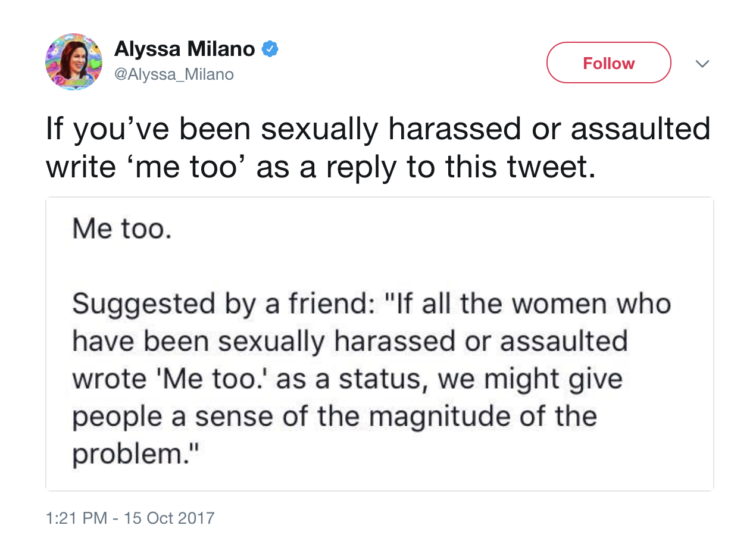Click the 'Me too.' heading in image
Viewport: 756px width, 544px height.
pos(121,229)
